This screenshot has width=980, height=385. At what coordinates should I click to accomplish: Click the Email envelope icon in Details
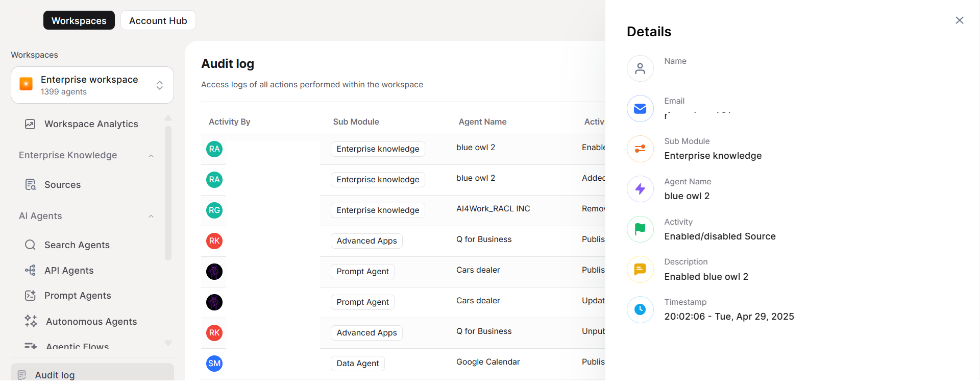(x=640, y=108)
